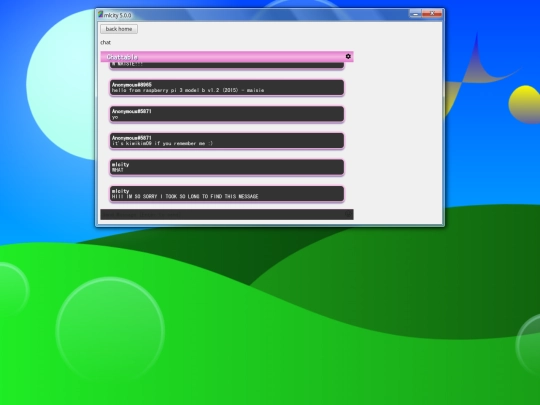Go back home with the back home button
540x405 pixels.
[119, 29]
